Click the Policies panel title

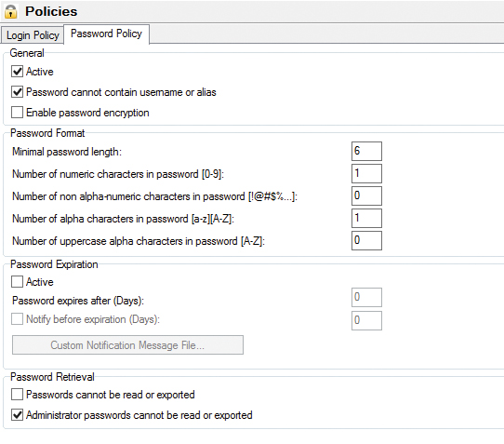click(51, 11)
